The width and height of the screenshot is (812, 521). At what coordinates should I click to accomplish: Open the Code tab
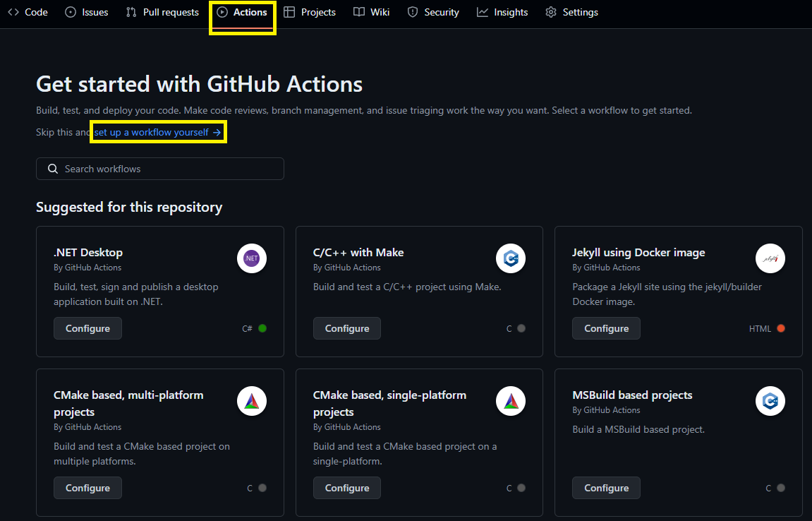(28, 12)
